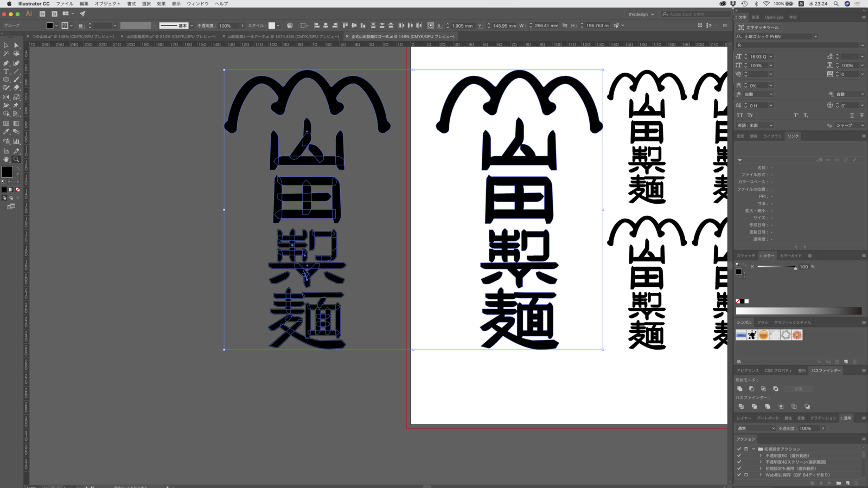Select the Type tool
The height and width of the screenshot is (488, 868).
tap(6, 72)
